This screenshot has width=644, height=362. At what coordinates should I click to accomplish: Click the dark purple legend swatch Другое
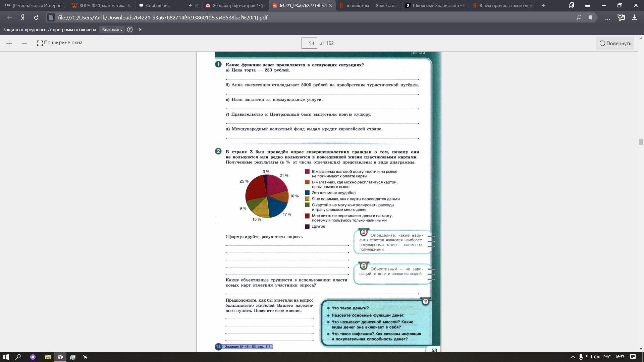pyautogui.click(x=307, y=227)
